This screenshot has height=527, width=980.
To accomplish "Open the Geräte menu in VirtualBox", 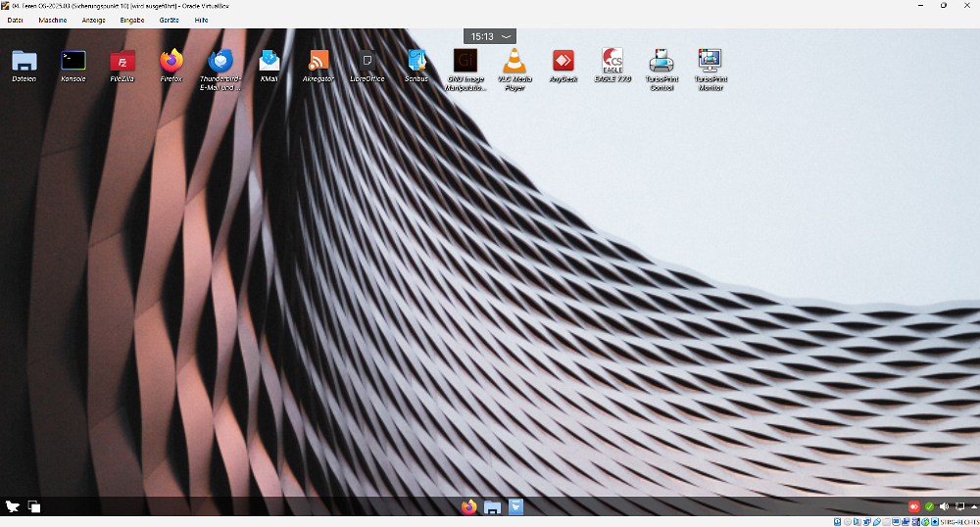I will tap(170, 20).
